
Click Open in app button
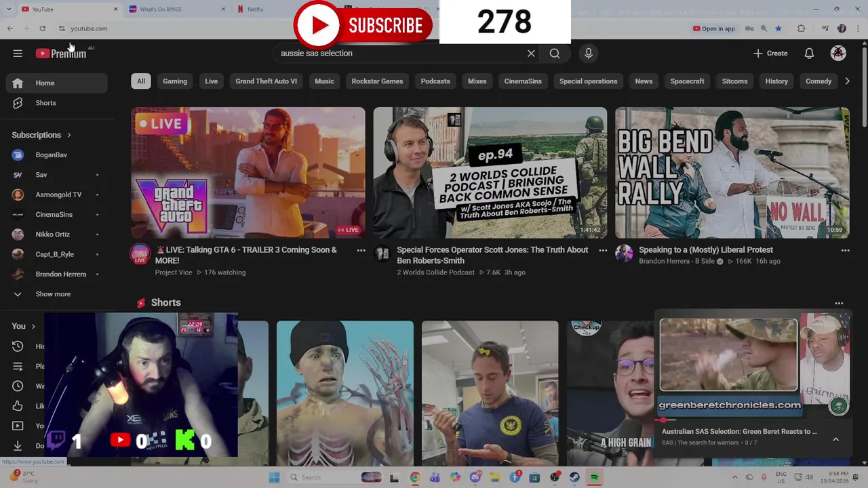714,28
